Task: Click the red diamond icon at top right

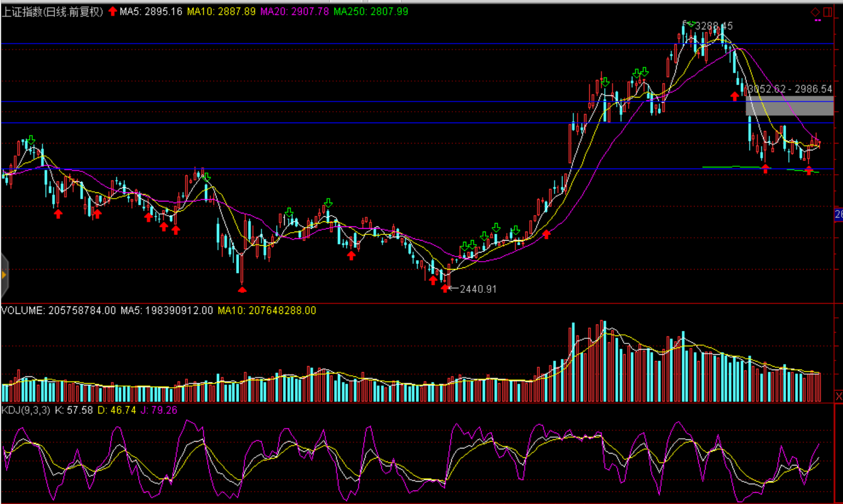Action: (x=815, y=12)
